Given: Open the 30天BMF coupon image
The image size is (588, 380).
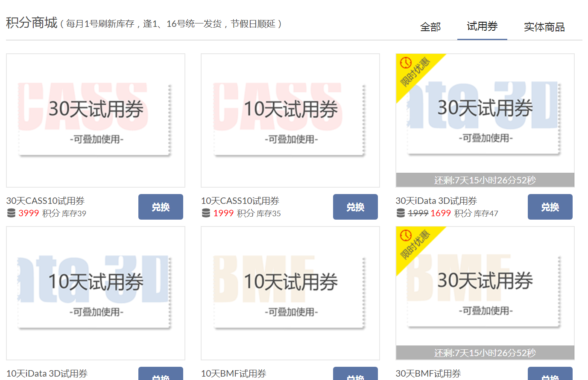Looking at the screenshot, I should pos(485,293).
